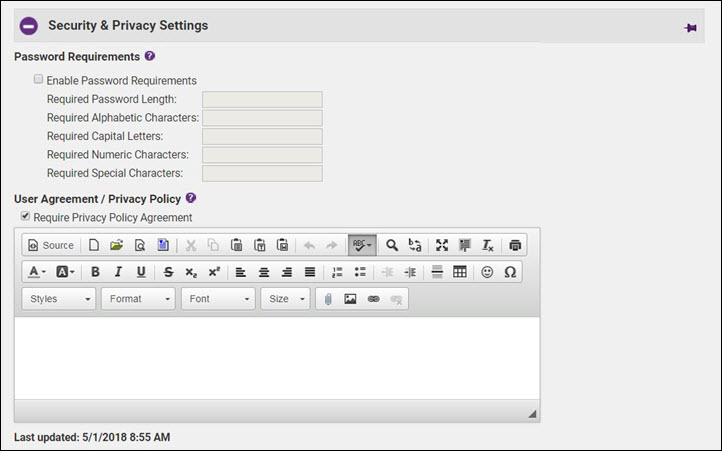Uncheck Require Privacy Policy Agreement
Screen dimensions: 722x451
[x=25, y=216]
